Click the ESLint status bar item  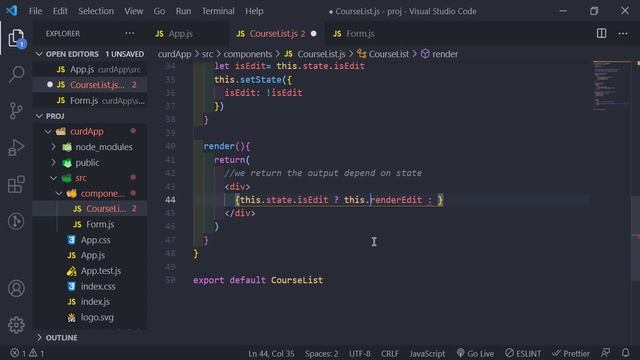pyautogui.click(x=523, y=353)
